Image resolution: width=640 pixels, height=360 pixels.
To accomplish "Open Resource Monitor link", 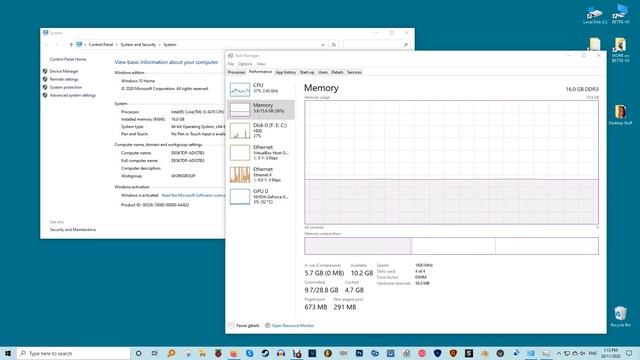I will pyautogui.click(x=293, y=326).
